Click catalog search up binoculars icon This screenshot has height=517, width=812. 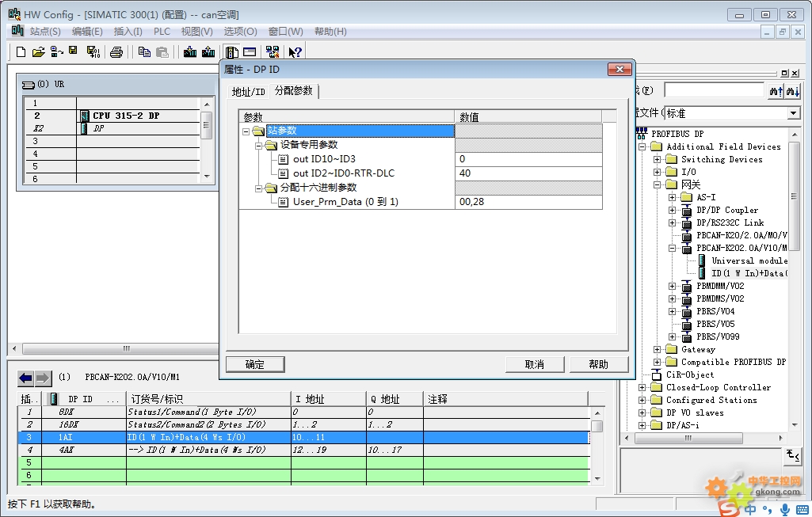click(776, 91)
